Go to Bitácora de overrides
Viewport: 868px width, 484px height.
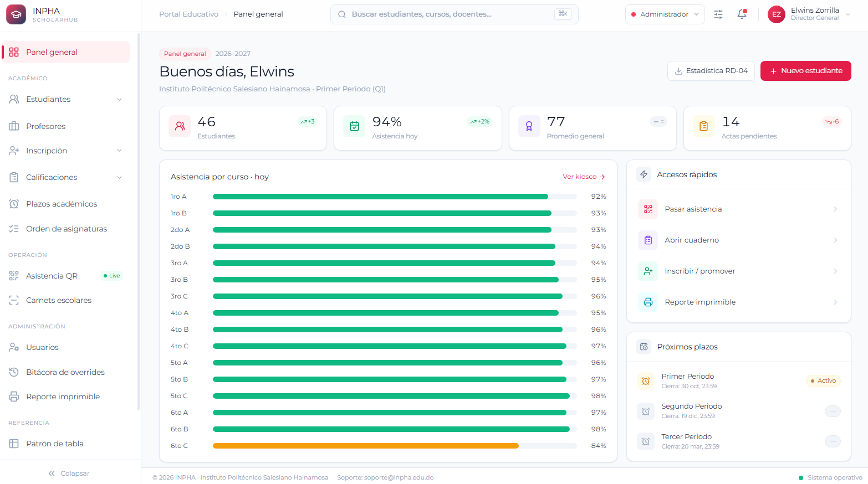[66, 372]
